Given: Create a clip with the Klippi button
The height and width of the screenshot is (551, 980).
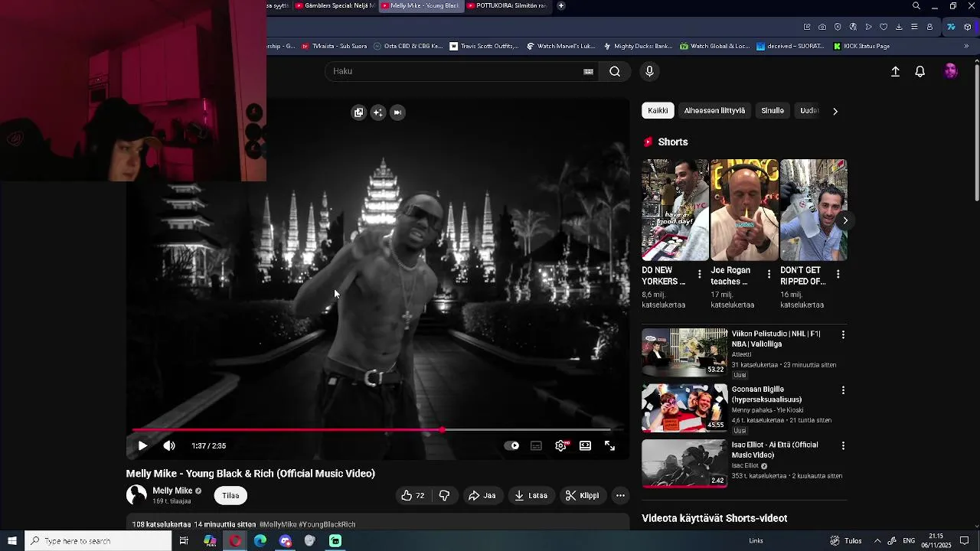Looking at the screenshot, I should (583, 496).
